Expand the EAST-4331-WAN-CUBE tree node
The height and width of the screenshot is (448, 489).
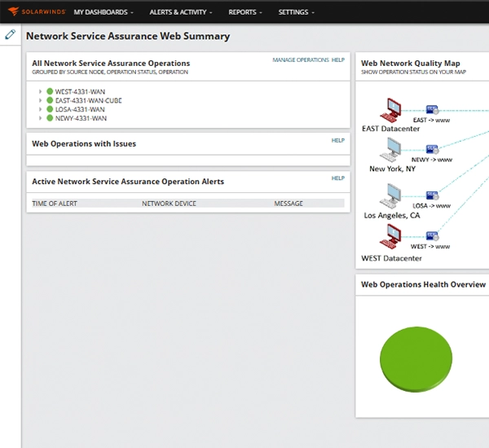[x=40, y=100]
